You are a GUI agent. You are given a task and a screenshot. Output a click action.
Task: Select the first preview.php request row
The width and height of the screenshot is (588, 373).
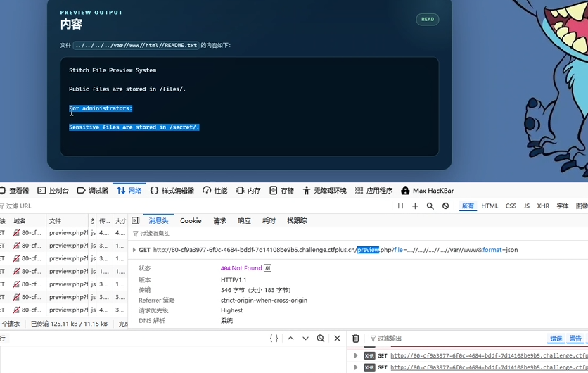pos(64,233)
